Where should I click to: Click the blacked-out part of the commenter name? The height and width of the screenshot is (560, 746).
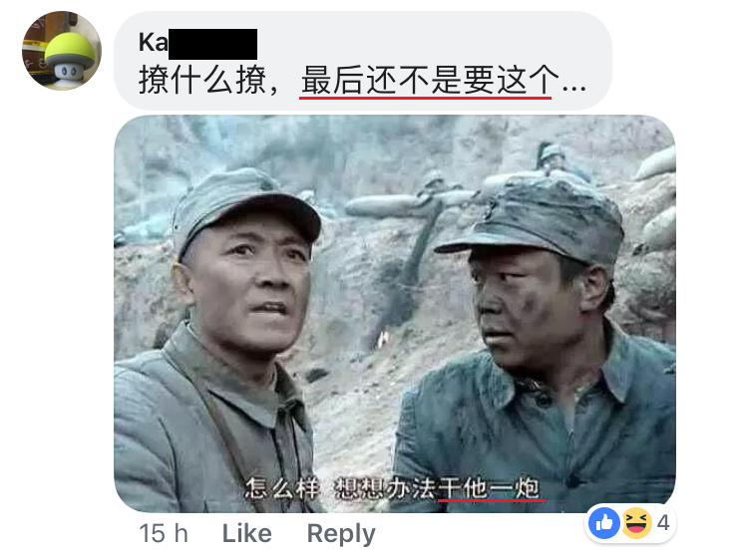212,44
